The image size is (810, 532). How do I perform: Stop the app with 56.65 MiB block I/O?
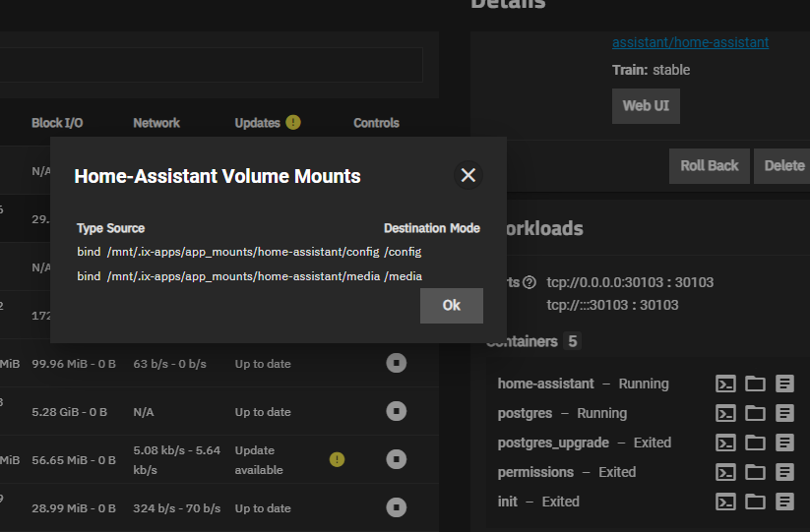(x=397, y=459)
